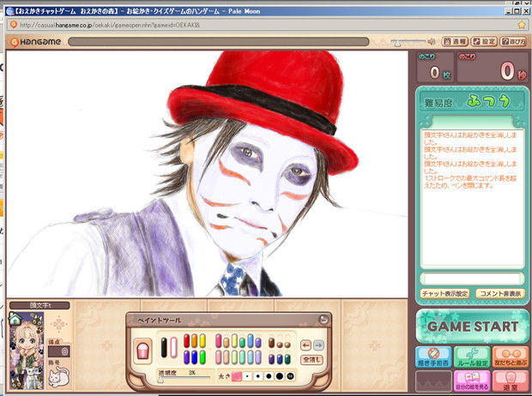532x396 pixels.
Task: Pick the red color swatch
Action: [x=188, y=341]
